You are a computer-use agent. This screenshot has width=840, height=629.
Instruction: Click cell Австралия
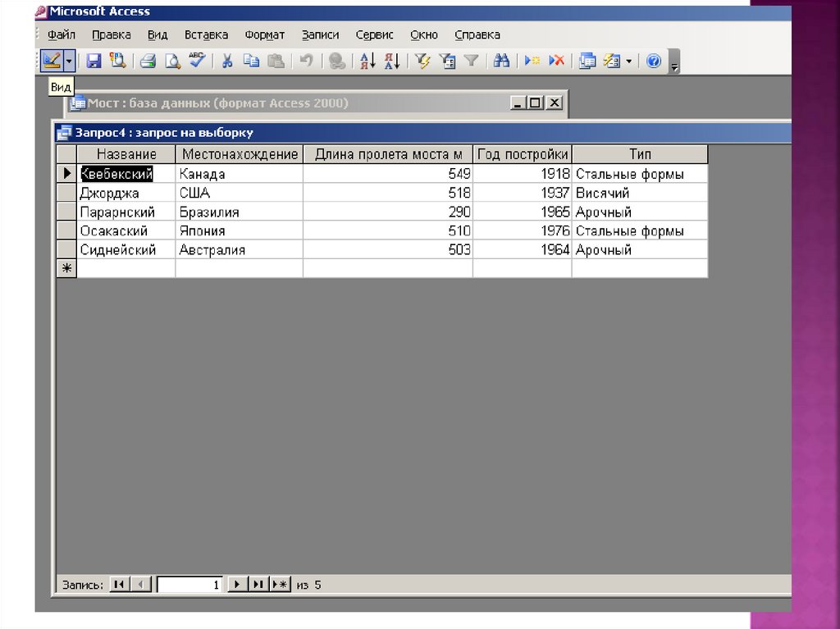click(x=240, y=249)
